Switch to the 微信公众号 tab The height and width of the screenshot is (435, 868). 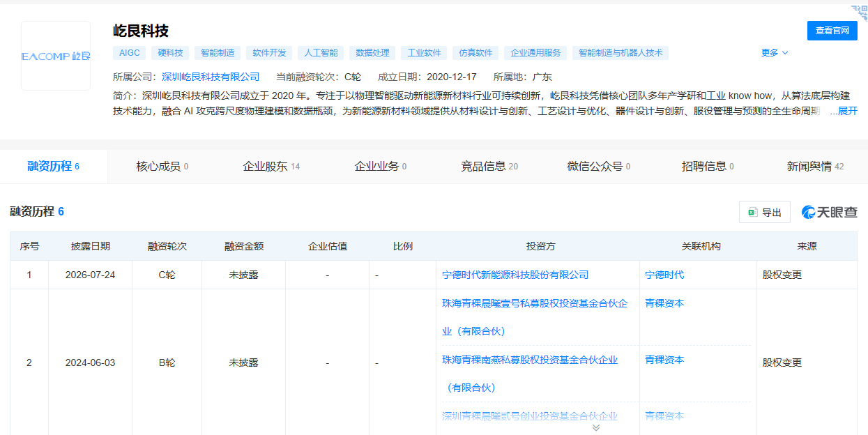599,167
